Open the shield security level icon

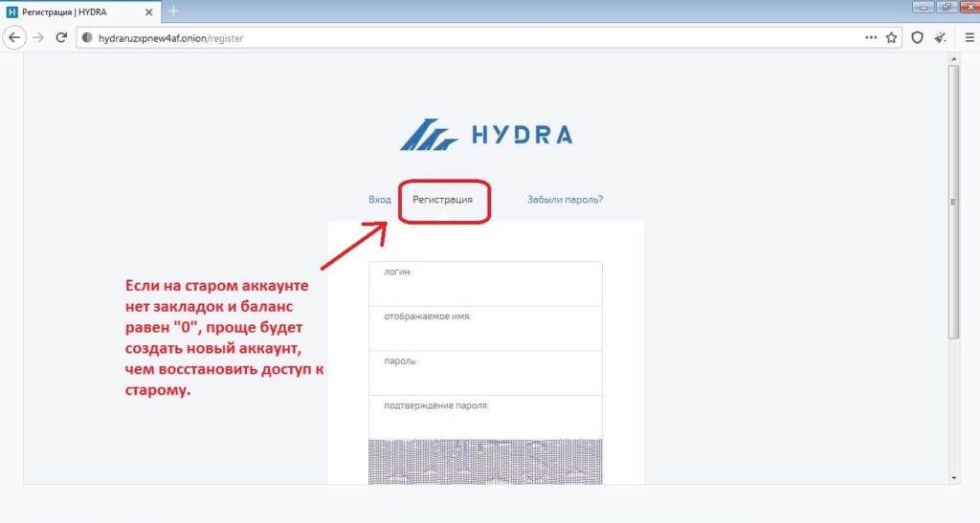pos(917,38)
